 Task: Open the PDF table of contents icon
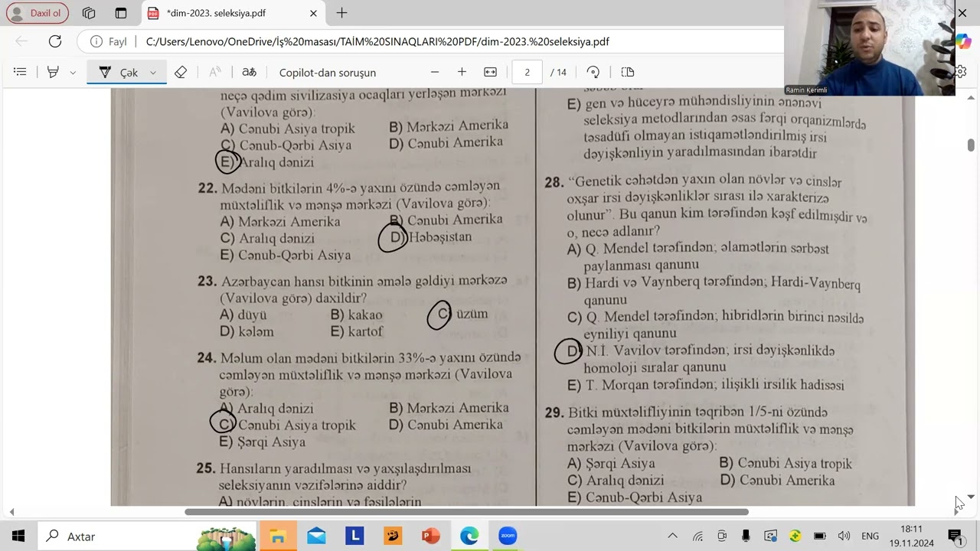click(20, 72)
